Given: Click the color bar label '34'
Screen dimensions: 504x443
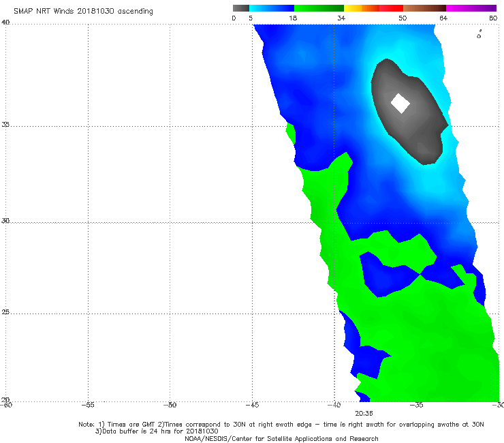Looking at the screenshot, I should click(341, 18).
